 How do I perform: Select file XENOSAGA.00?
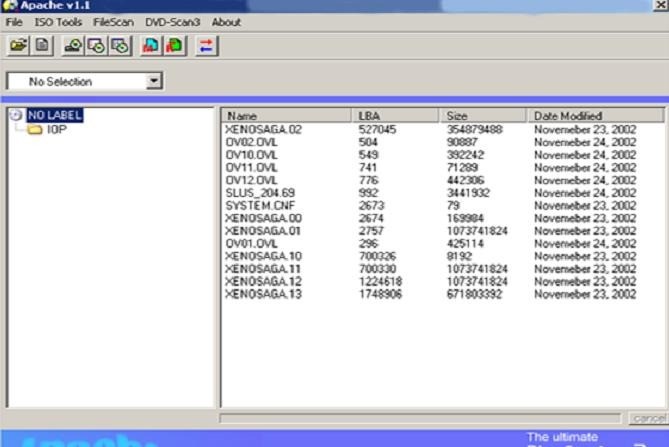pyautogui.click(x=263, y=218)
